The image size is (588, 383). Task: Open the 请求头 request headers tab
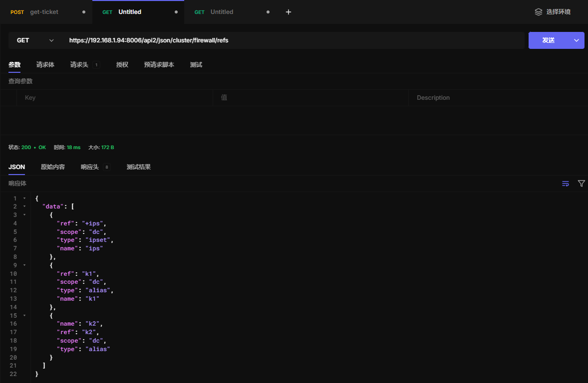click(x=79, y=65)
